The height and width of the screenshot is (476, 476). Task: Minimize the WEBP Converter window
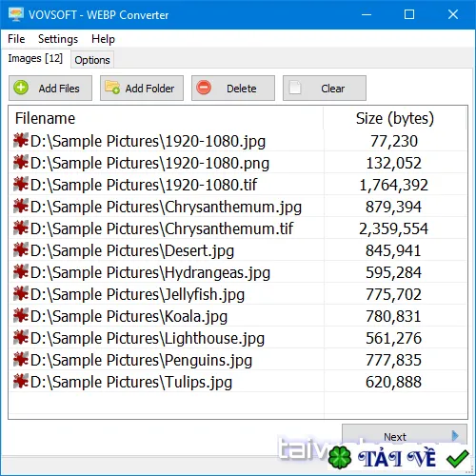click(x=367, y=14)
